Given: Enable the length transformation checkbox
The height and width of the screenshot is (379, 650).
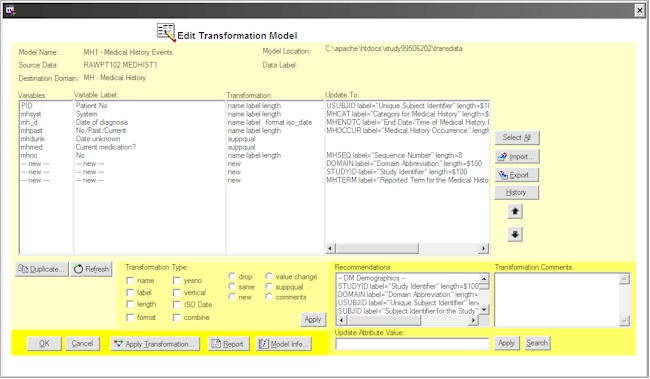Looking at the screenshot, I should click(130, 304).
